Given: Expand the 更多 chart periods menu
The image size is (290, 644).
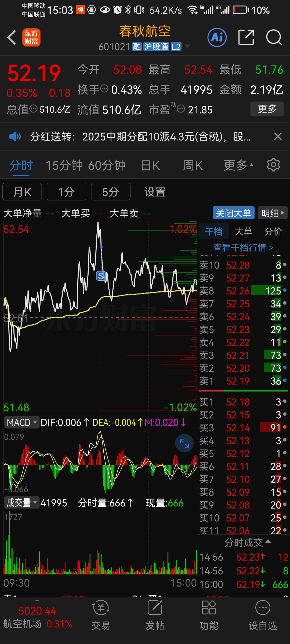Looking at the screenshot, I should coord(239,165).
